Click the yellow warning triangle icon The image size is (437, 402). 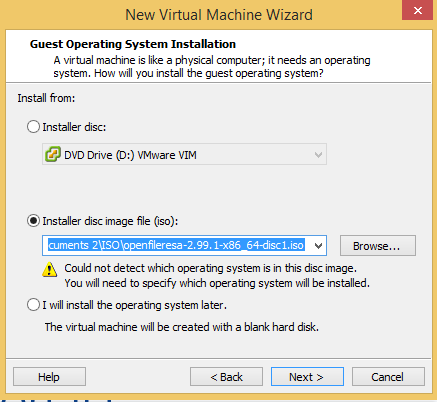[x=50, y=270]
